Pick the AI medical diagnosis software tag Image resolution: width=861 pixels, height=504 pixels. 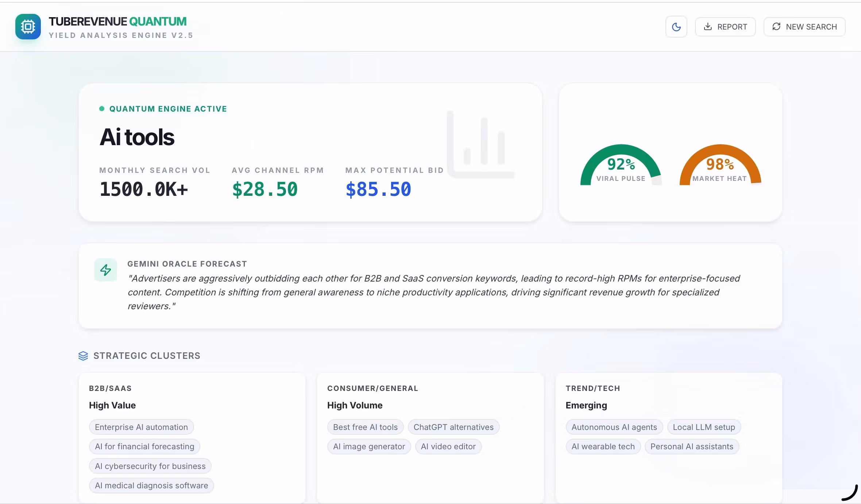point(151,485)
